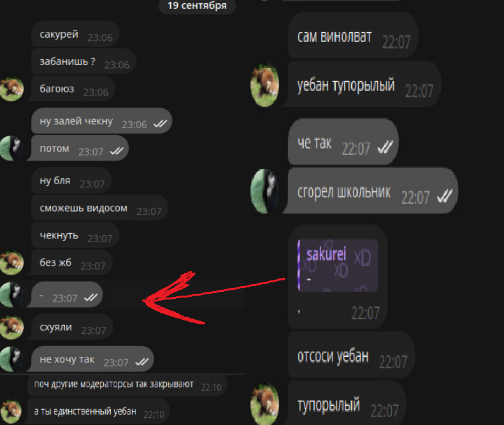Click read checkmarks on 'сгорел школьник' message
The width and height of the screenshot is (504, 425).
(445, 196)
